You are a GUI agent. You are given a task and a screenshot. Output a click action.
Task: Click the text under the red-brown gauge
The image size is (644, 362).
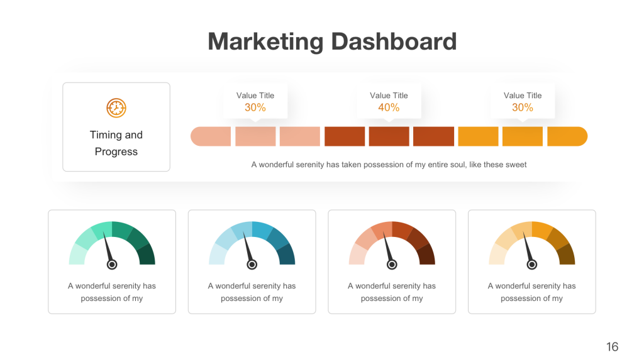click(392, 292)
